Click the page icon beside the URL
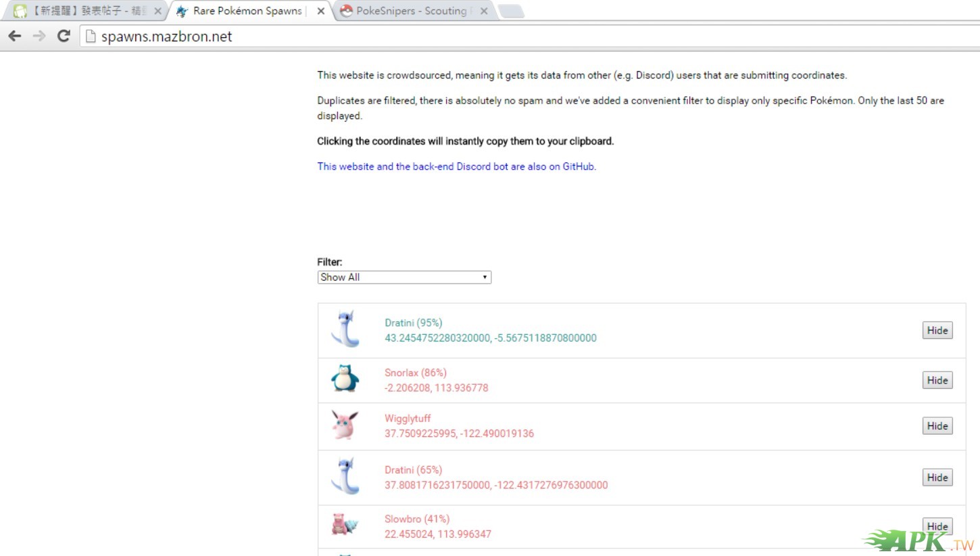This screenshot has height=556, width=980. point(91,36)
